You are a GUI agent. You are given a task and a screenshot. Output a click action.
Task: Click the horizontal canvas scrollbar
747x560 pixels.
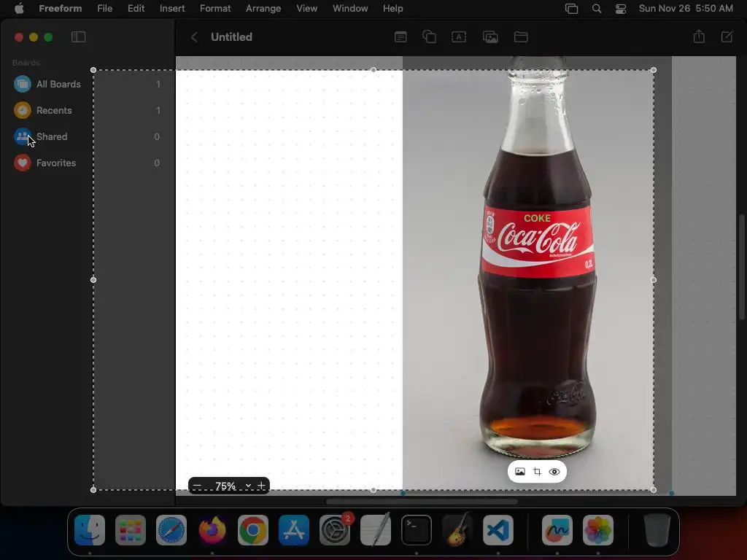coord(422,502)
